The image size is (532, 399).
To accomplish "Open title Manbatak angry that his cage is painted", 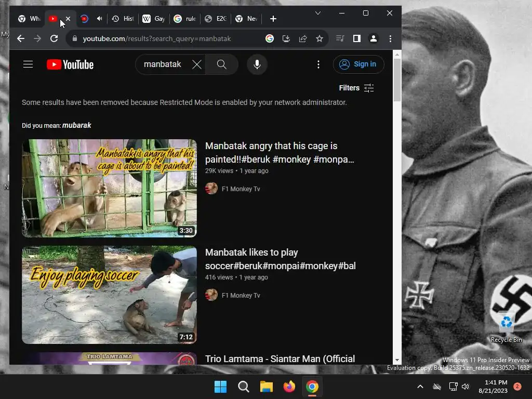I will (280, 152).
